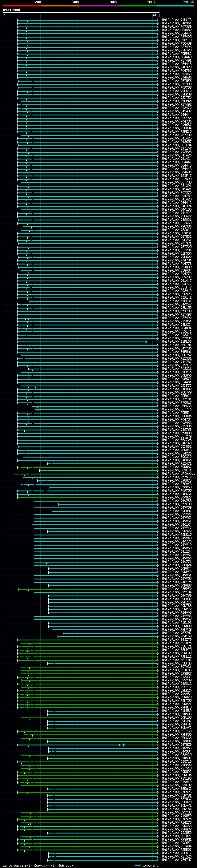Select hit label UniRef100_Q43437
197x868 pixels.
(x=177, y=111)
